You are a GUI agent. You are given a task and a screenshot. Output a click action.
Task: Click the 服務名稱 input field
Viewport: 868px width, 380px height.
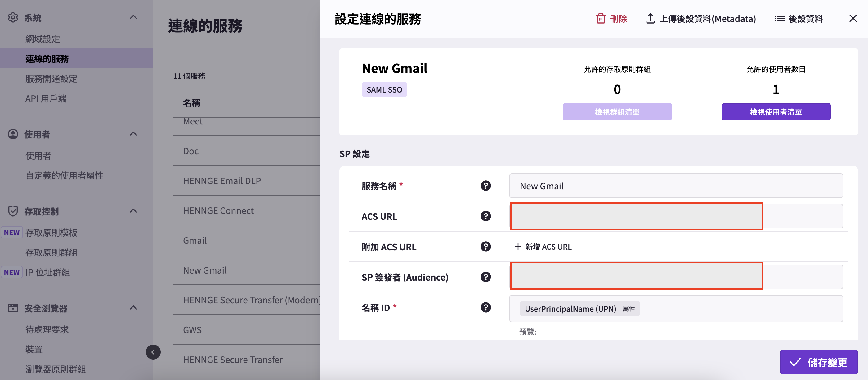pos(676,185)
